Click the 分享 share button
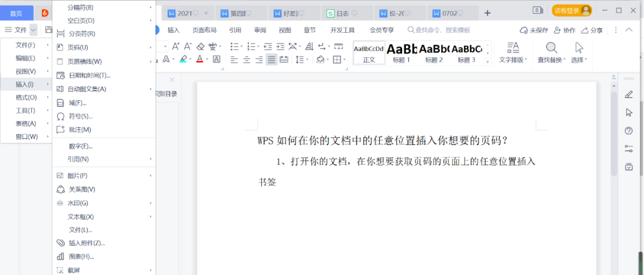 (592, 30)
